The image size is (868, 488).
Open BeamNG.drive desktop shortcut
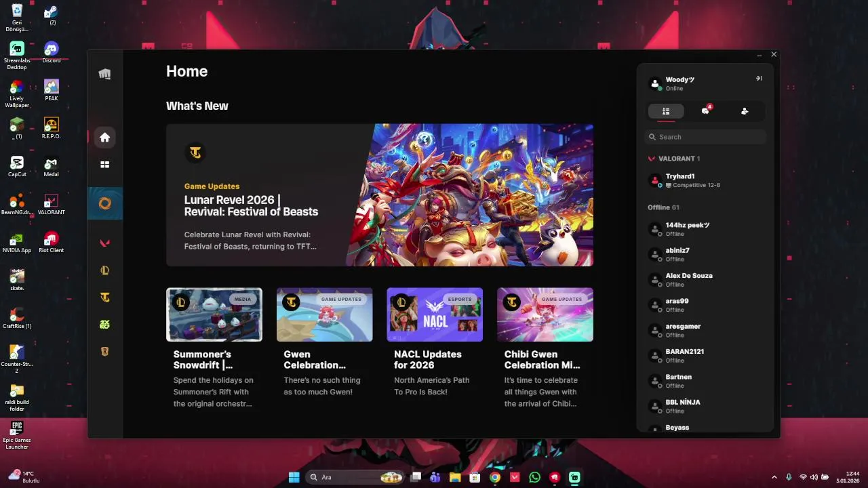17,204
